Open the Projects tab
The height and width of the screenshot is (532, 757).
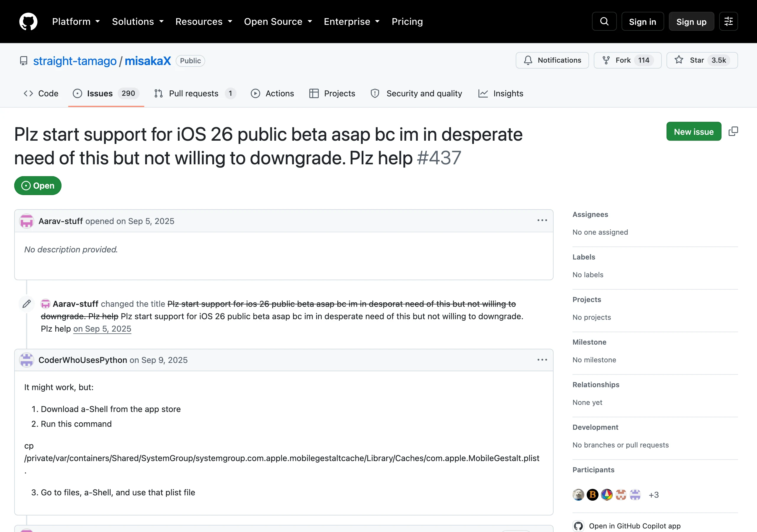(x=332, y=94)
